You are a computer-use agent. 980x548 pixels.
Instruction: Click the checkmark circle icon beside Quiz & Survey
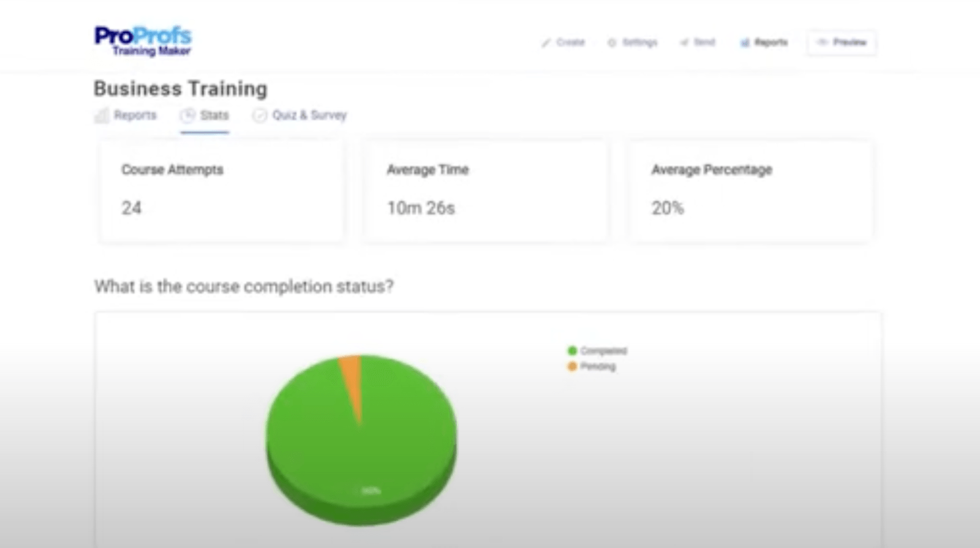pos(260,115)
